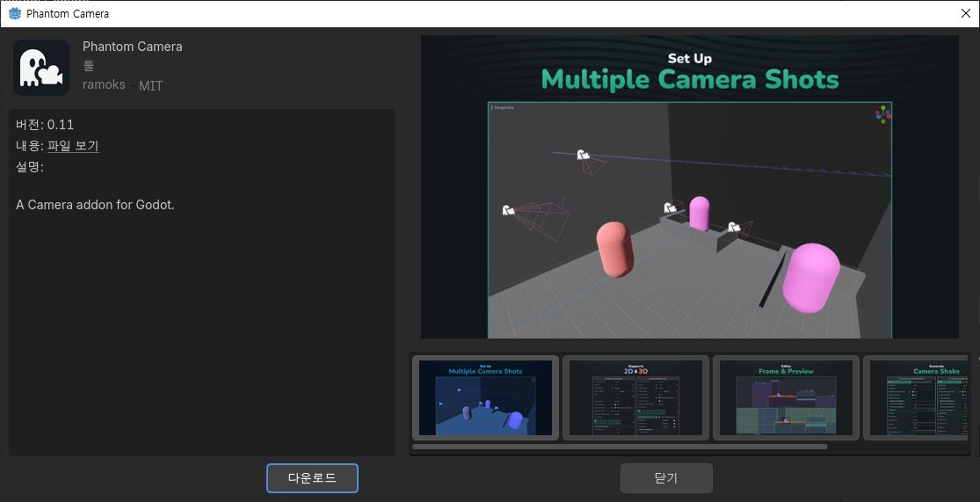Click the Phantom Camera ghost addon icon
This screenshot has height=502, width=980.
[41, 68]
